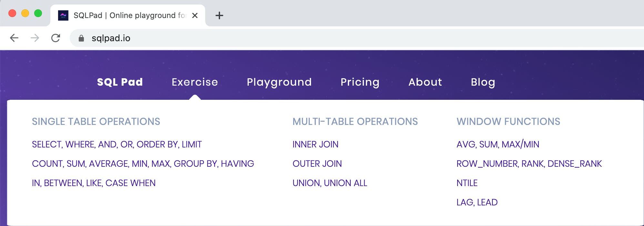This screenshot has height=226, width=644.
Task: Select the SQLPad browser tab
Action: (128, 15)
